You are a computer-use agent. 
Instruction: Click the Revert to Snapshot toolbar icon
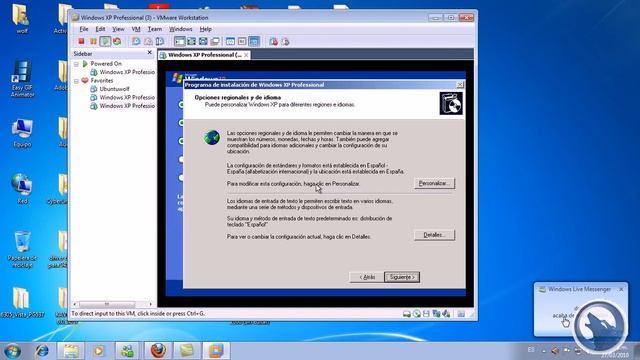point(148,41)
